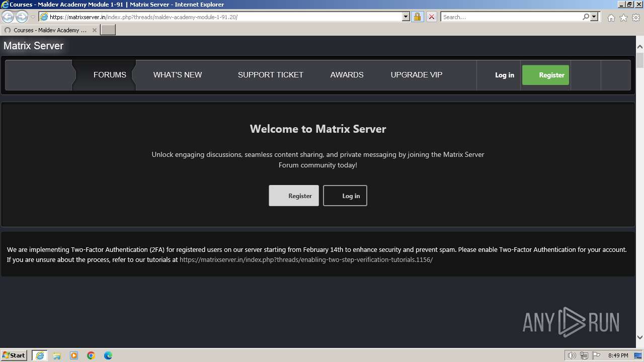Click the green Register button in navbar
This screenshot has height=362, width=644.
coord(545,75)
